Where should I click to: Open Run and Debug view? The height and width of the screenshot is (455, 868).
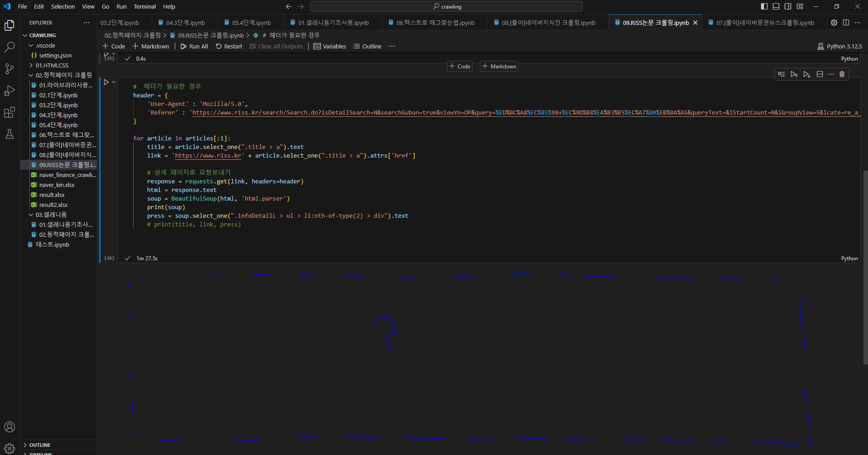[10, 91]
